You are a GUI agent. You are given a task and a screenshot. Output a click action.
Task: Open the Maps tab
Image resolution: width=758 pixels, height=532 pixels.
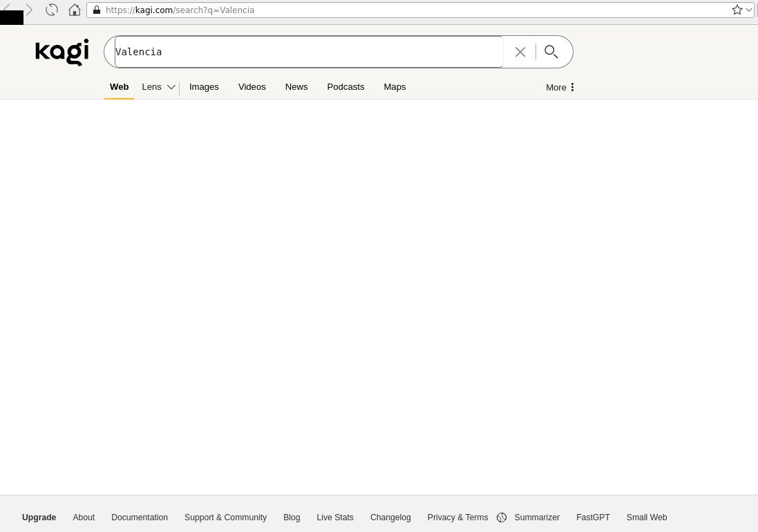(x=395, y=87)
